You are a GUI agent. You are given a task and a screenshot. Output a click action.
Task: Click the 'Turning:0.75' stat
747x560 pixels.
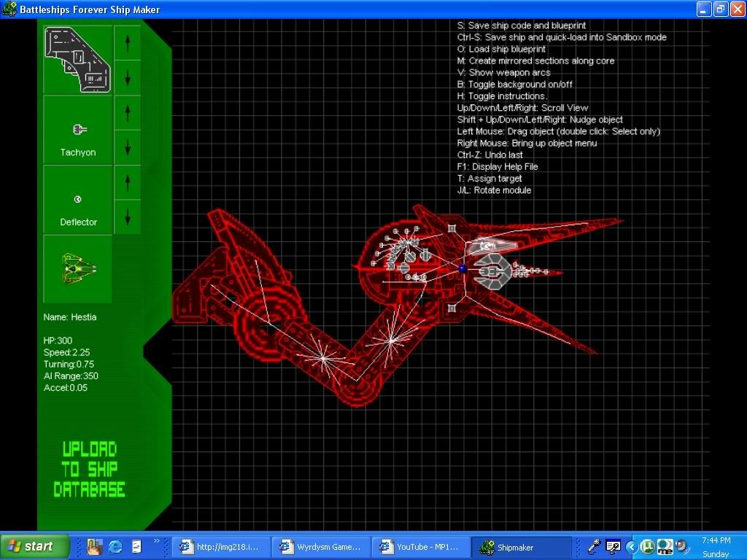69,365
